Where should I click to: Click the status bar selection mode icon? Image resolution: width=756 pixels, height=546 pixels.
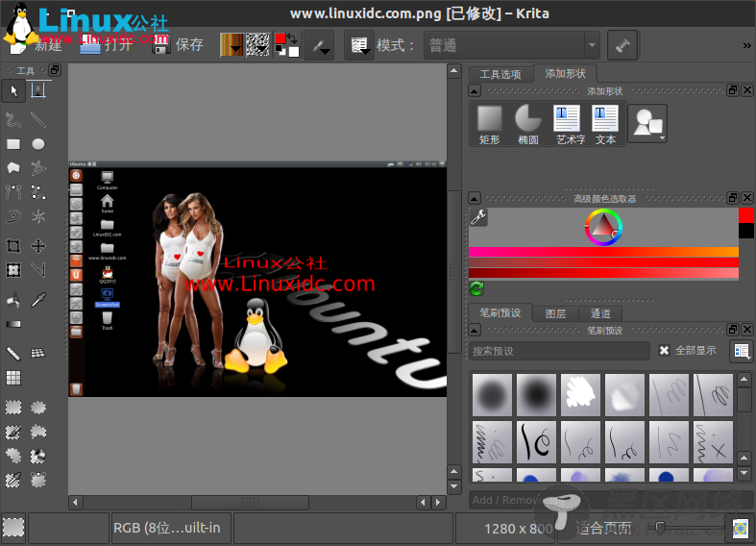(x=13, y=528)
